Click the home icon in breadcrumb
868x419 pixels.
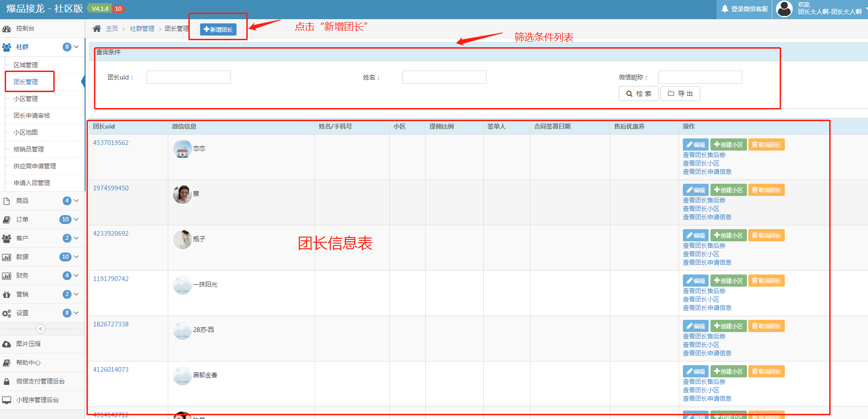97,29
